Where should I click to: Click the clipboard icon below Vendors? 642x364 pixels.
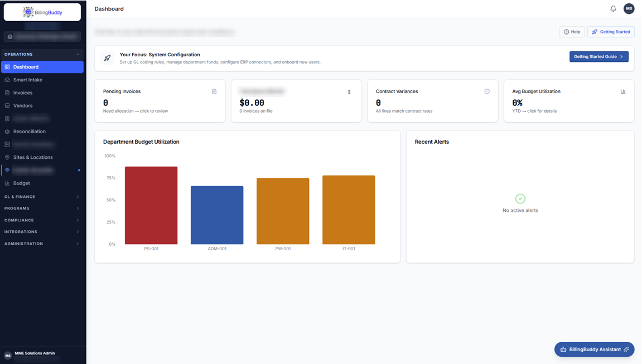pyautogui.click(x=7, y=119)
